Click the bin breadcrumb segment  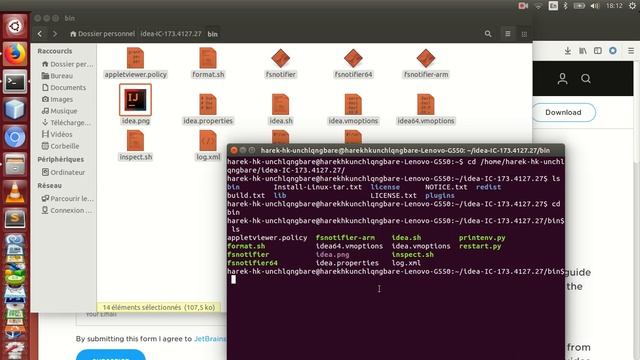(213, 34)
